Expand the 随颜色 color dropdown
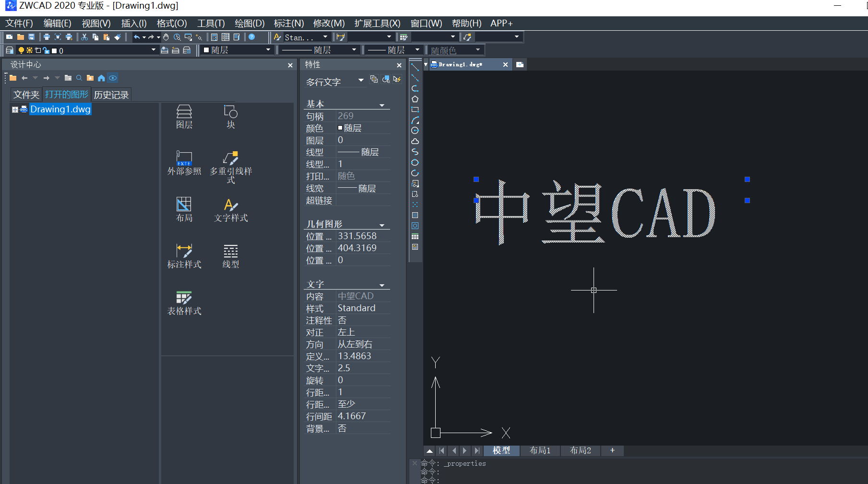Viewport: 868px width, 484px height. click(x=477, y=49)
